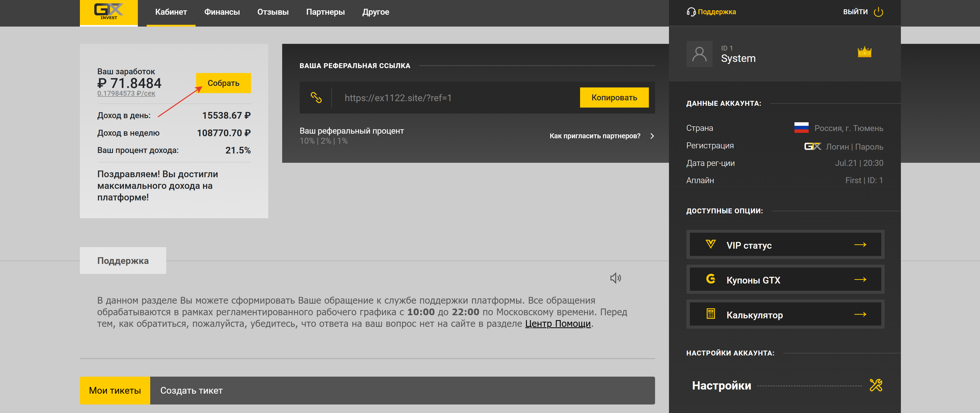Image resolution: width=980 pixels, height=413 pixels.
Task: Click the user avatar icon
Action: [699, 54]
